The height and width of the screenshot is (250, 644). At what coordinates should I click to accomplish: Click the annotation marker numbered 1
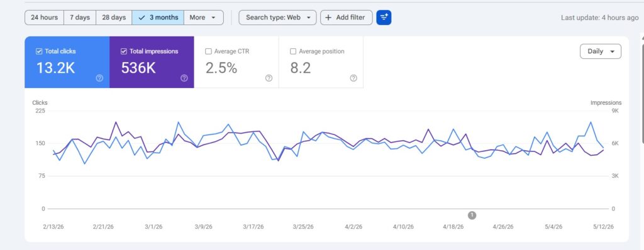click(x=472, y=215)
